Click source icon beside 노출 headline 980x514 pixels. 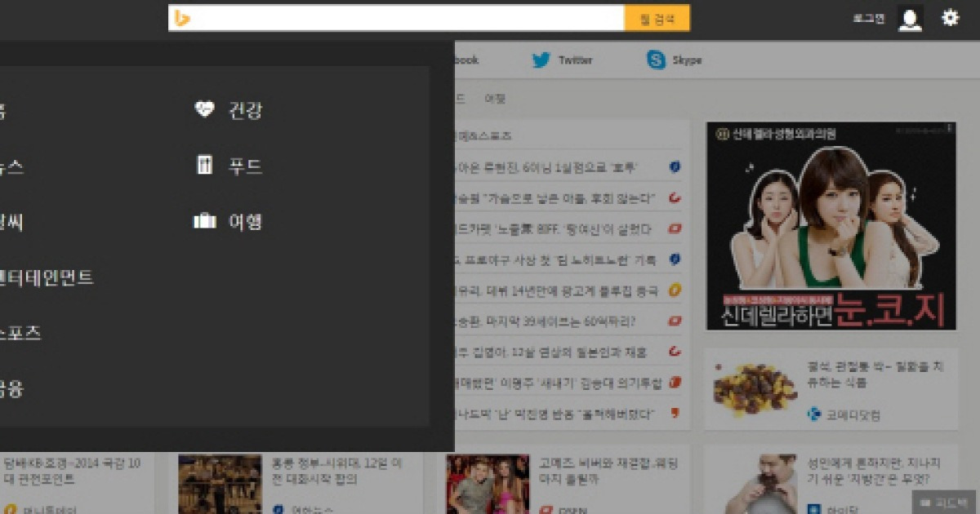coord(675,229)
